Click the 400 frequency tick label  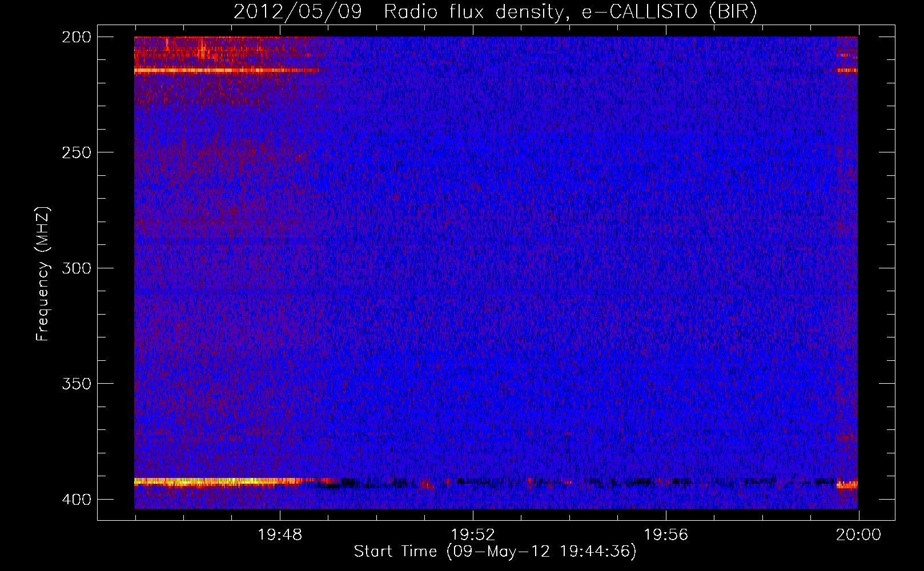point(76,499)
